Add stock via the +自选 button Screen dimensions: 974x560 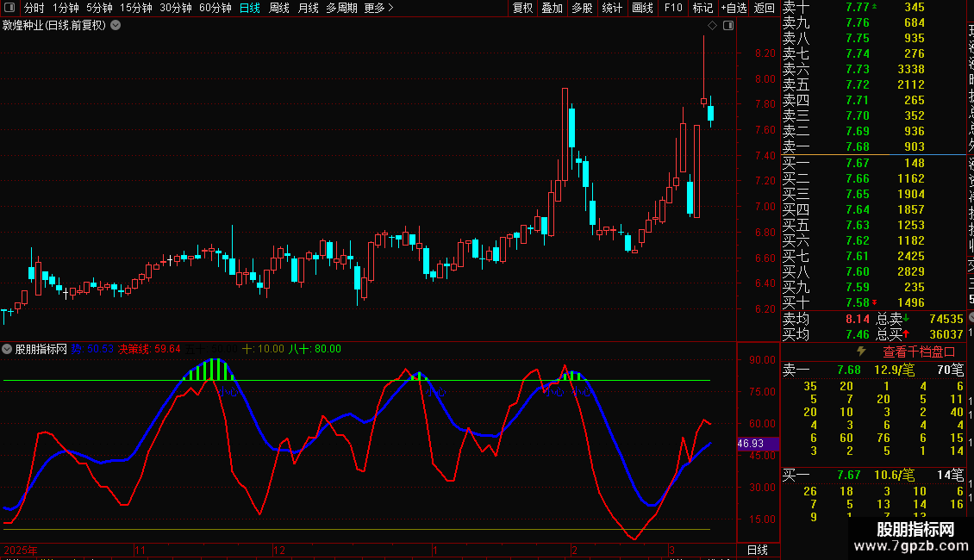click(734, 8)
